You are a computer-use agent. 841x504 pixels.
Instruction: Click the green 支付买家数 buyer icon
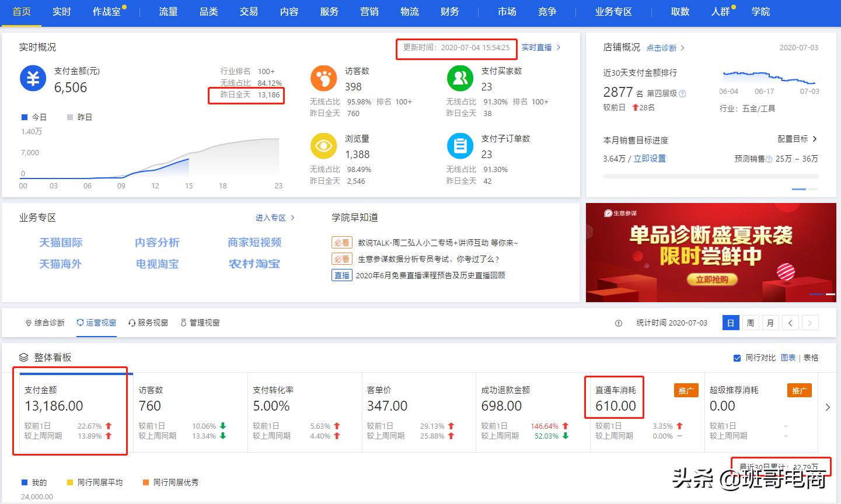pyautogui.click(x=460, y=78)
